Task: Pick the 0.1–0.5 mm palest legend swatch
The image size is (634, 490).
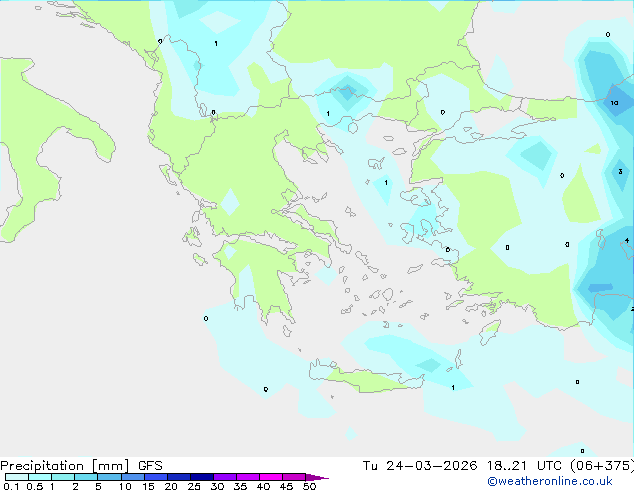Action: point(17,477)
